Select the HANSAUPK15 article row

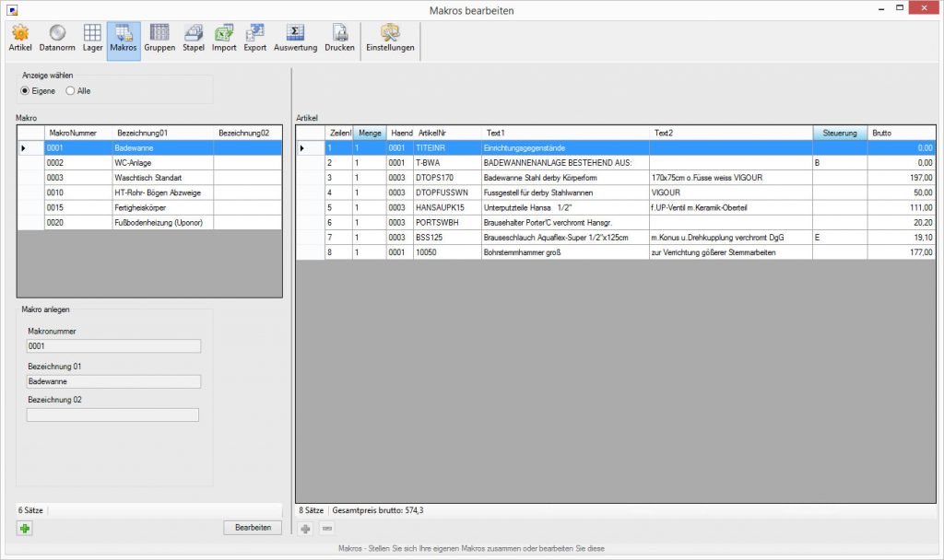point(447,207)
